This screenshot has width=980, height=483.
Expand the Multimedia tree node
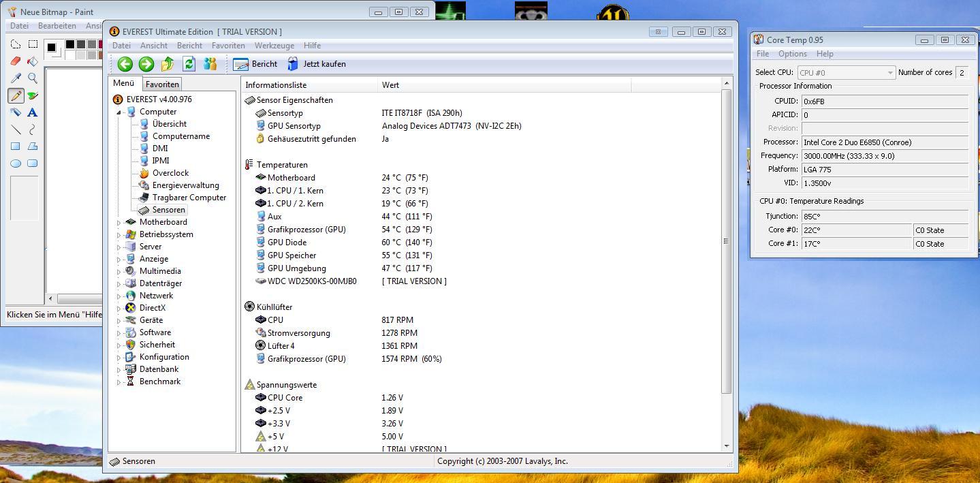click(118, 271)
